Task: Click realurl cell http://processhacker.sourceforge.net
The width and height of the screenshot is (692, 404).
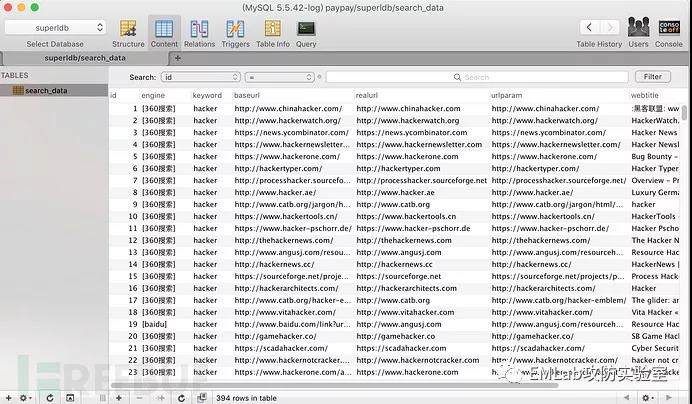Action: click(x=421, y=181)
